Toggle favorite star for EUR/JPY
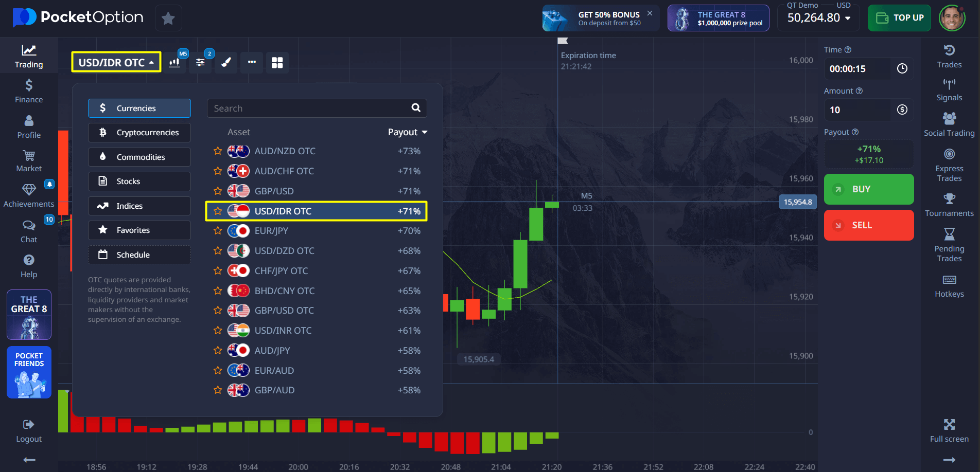 [218, 231]
